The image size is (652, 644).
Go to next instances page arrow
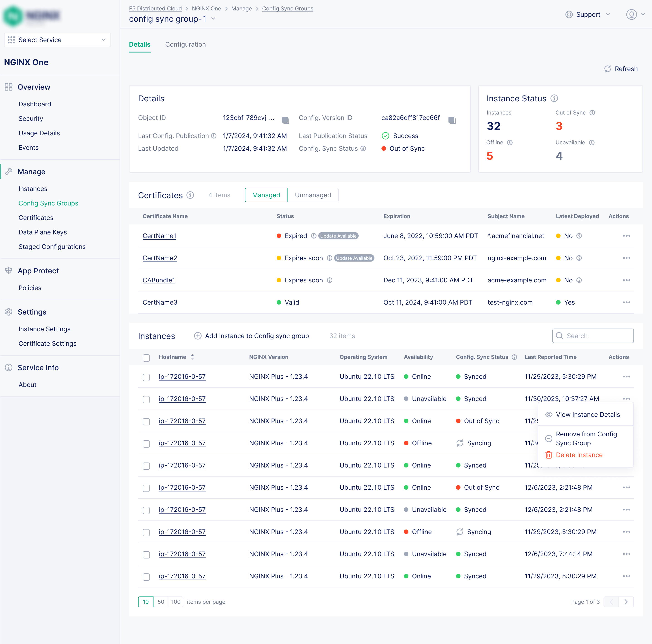626,602
